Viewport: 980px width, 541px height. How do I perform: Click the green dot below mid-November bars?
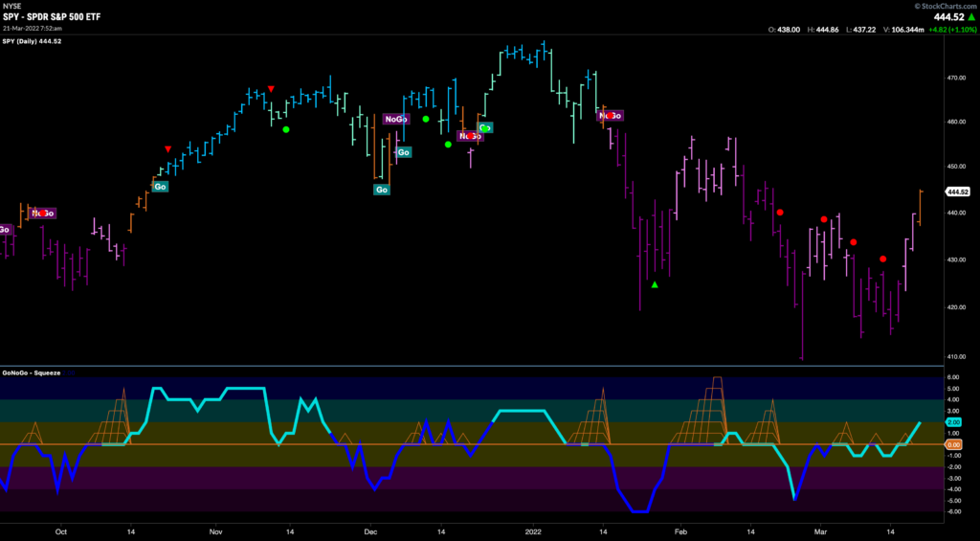(286, 129)
